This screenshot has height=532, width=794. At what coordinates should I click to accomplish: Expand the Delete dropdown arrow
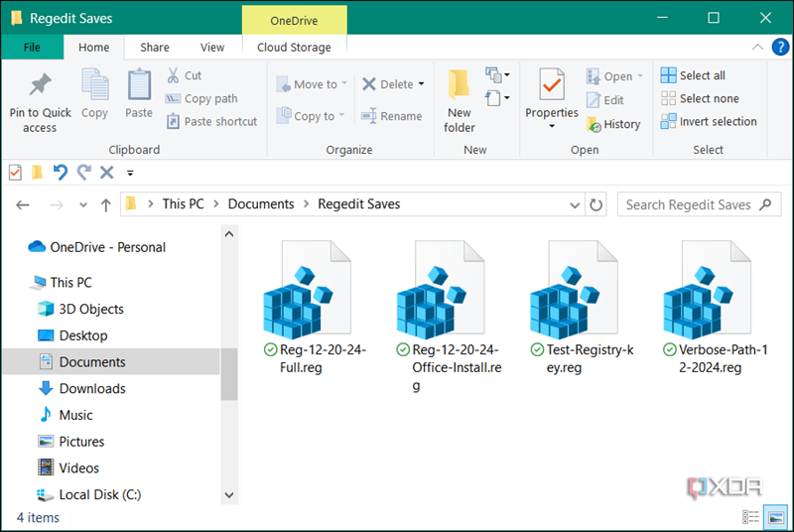pyautogui.click(x=421, y=84)
